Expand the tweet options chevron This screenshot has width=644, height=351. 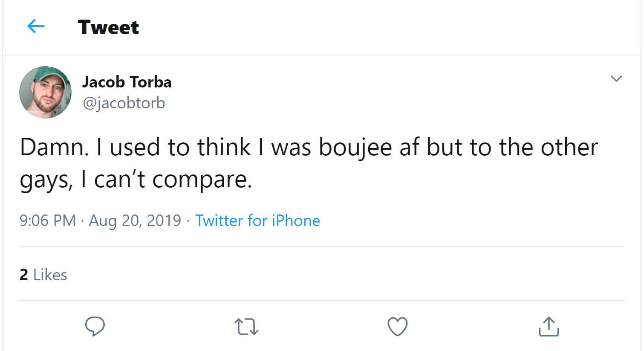click(x=616, y=78)
